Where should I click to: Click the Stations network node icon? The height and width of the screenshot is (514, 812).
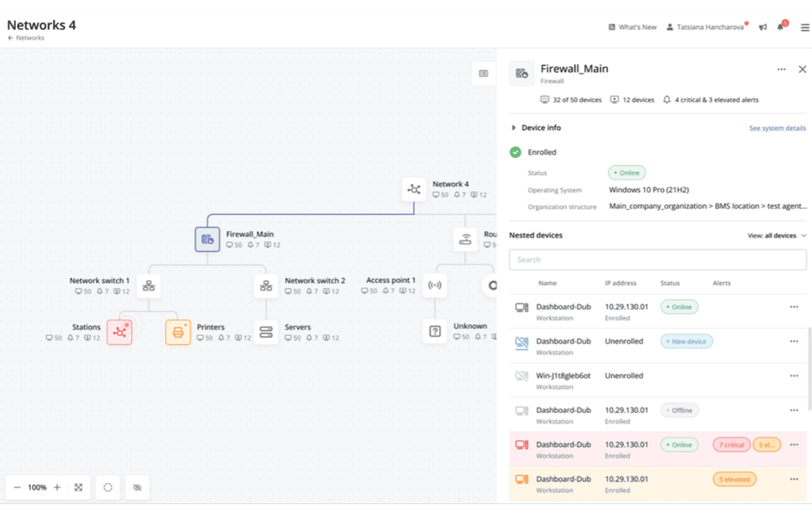tap(120, 332)
